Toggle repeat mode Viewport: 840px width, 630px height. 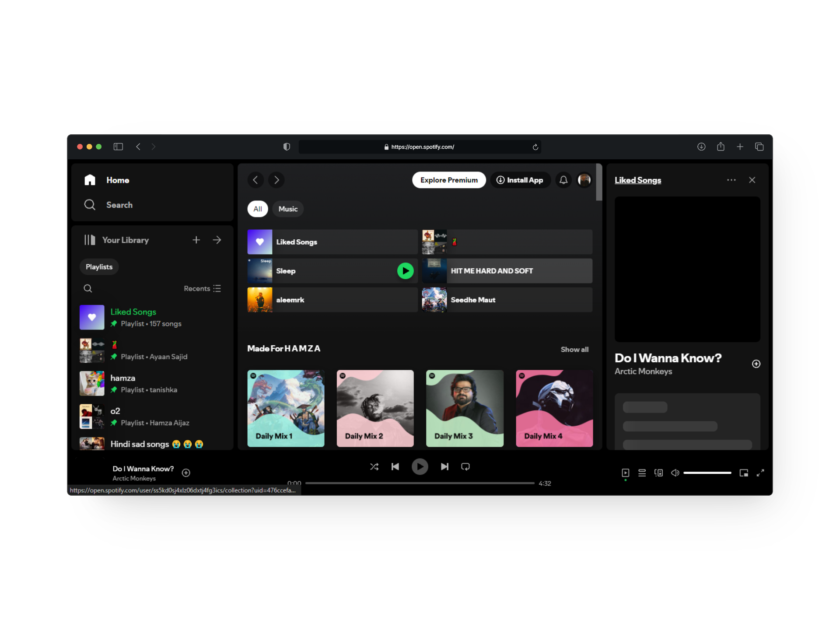[465, 466]
